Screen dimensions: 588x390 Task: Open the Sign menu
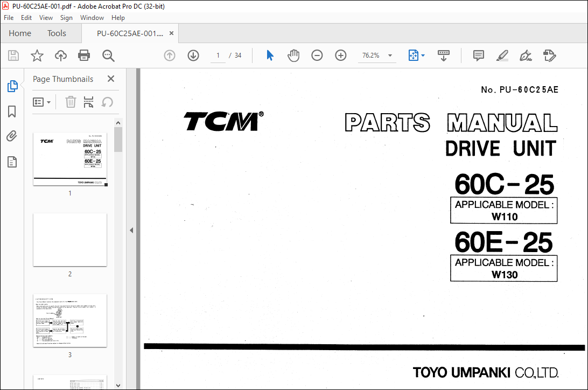(x=66, y=18)
